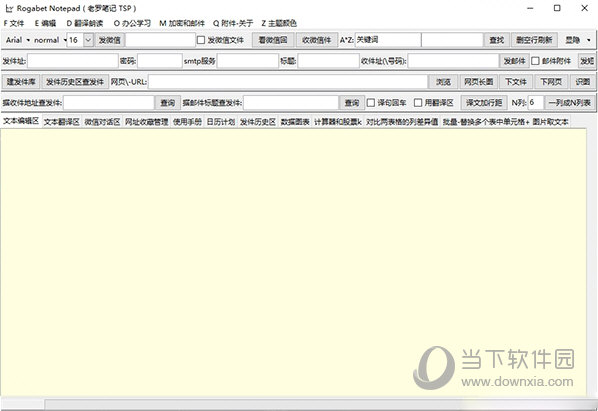Open the E 编辑 menu
Viewport: 598px width, 411px height.
[45, 23]
